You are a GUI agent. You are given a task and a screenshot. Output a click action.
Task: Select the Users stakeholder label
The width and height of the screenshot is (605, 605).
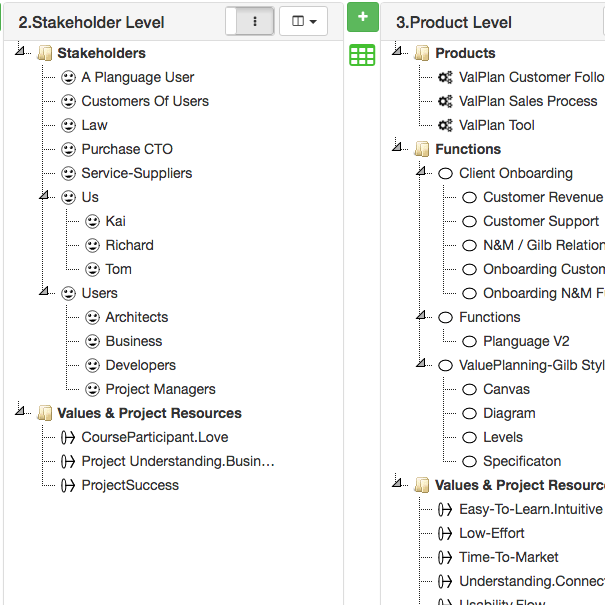[x=100, y=293]
